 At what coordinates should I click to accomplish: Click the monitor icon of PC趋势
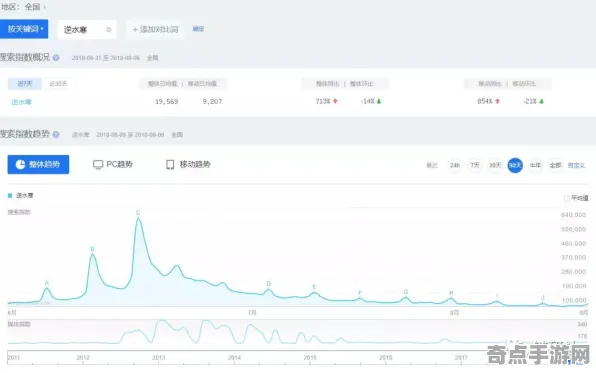coord(98,165)
